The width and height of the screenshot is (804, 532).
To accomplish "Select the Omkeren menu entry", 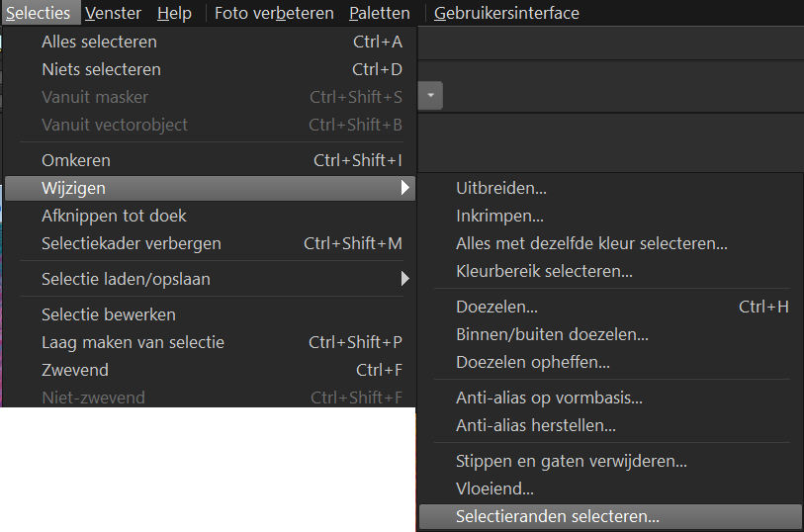I will pyautogui.click(x=211, y=160).
